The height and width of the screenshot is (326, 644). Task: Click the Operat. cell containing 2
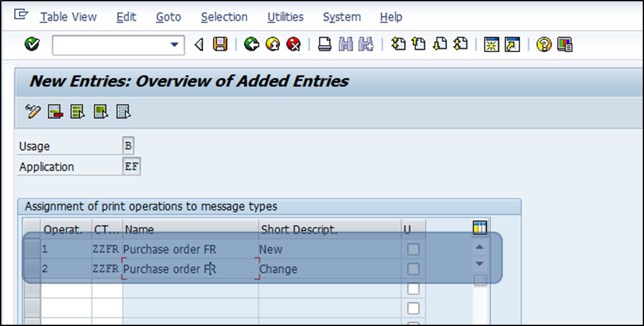66,269
